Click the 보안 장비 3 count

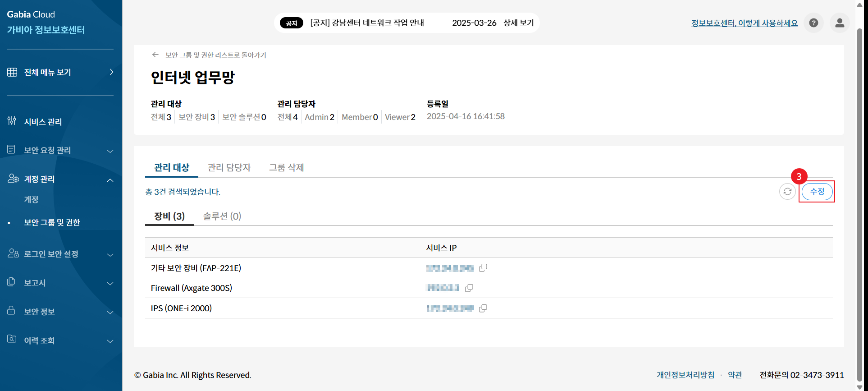(197, 117)
